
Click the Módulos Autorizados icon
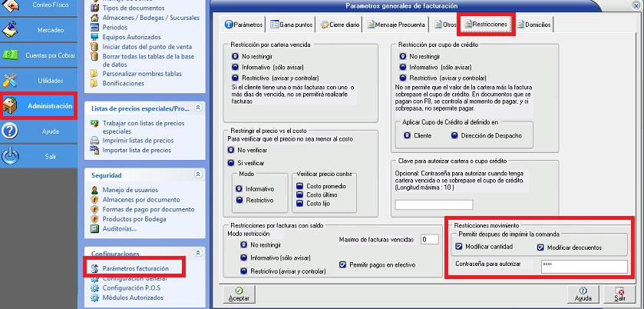[x=95, y=297]
